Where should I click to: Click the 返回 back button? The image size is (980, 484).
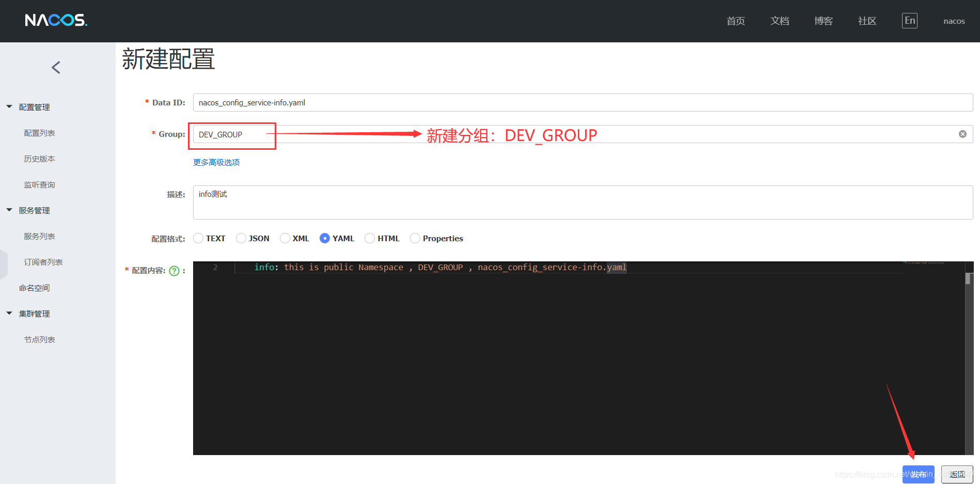[x=957, y=474]
